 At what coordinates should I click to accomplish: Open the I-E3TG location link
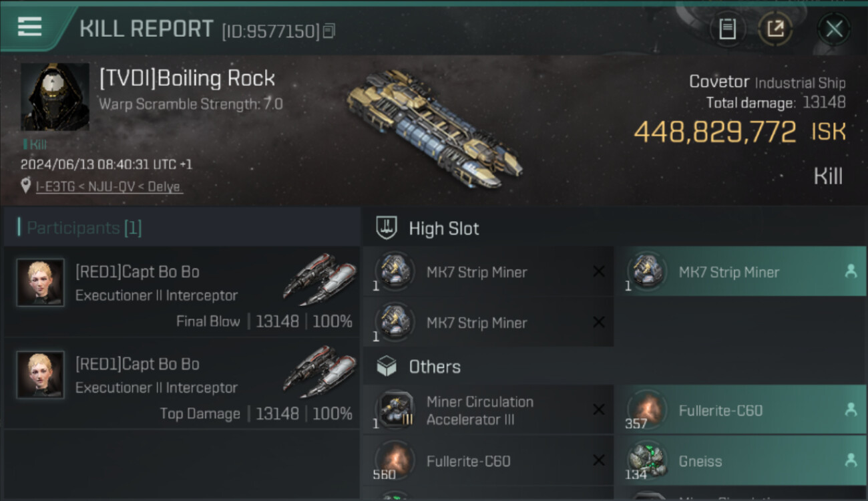(108, 187)
